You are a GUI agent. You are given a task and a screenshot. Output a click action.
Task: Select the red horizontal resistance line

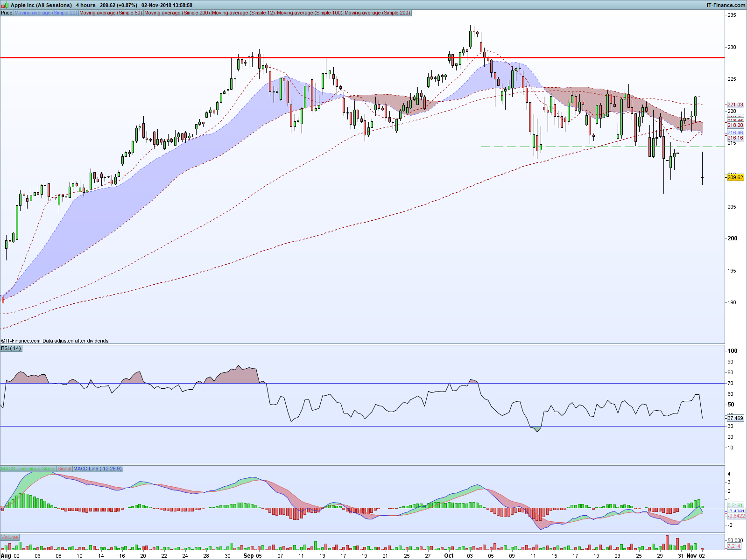pyautogui.click(x=362, y=57)
